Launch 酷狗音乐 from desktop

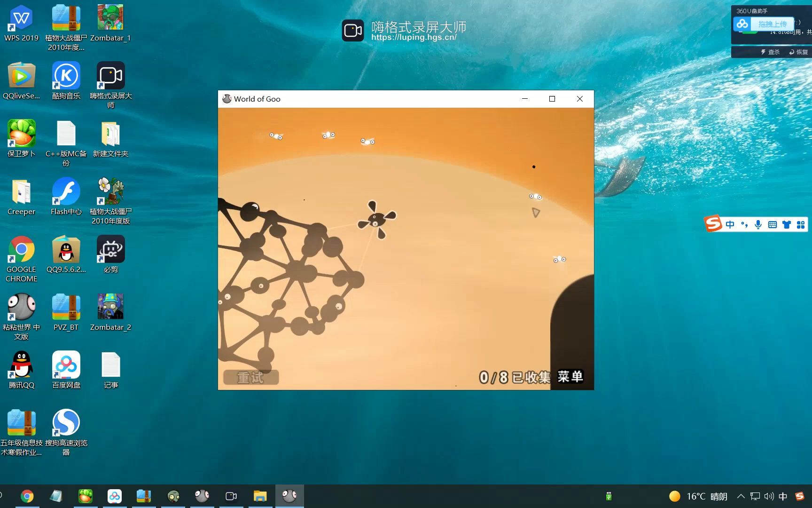click(x=66, y=81)
